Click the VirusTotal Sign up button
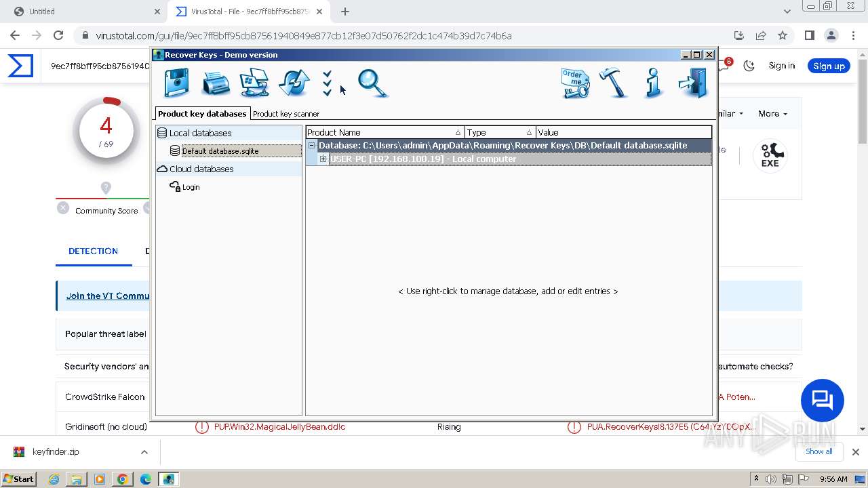Viewport: 868px width, 488px height. point(829,66)
